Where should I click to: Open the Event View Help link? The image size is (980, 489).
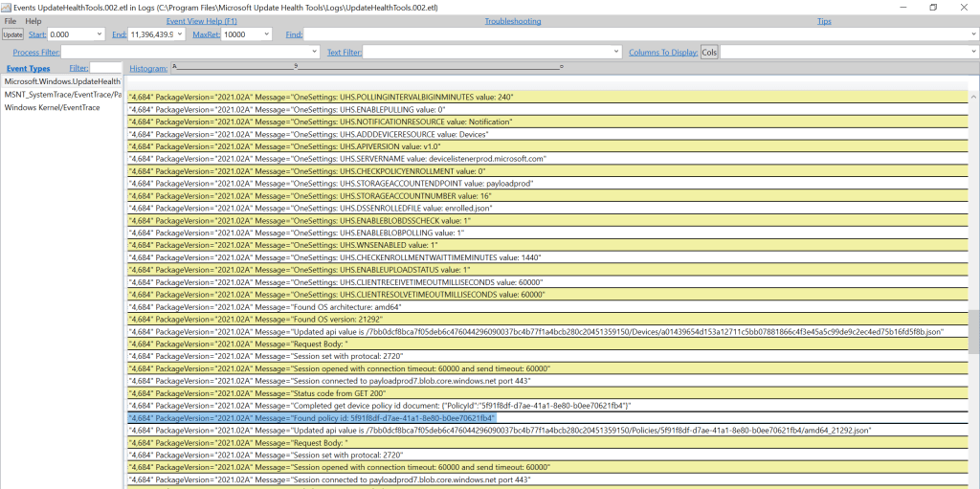pyautogui.click(x=201, y=21)
